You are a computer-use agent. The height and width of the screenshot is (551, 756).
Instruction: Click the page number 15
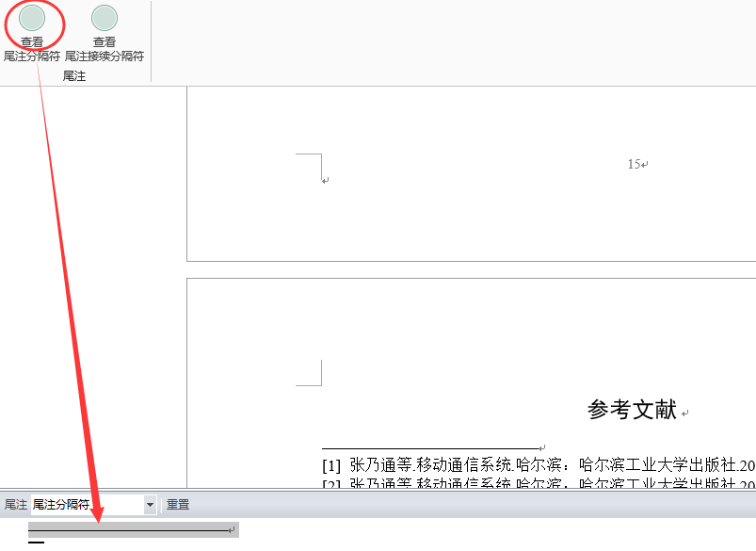coord(634,164)
